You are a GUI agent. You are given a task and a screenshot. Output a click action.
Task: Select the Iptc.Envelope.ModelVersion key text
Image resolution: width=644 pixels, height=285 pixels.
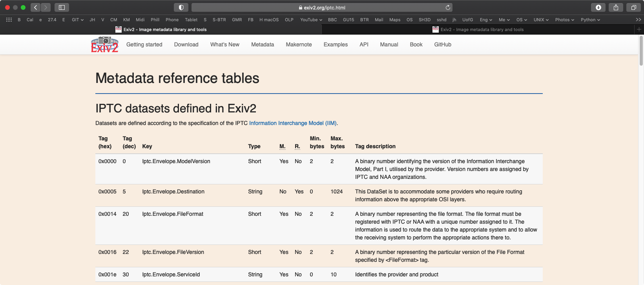176,161
